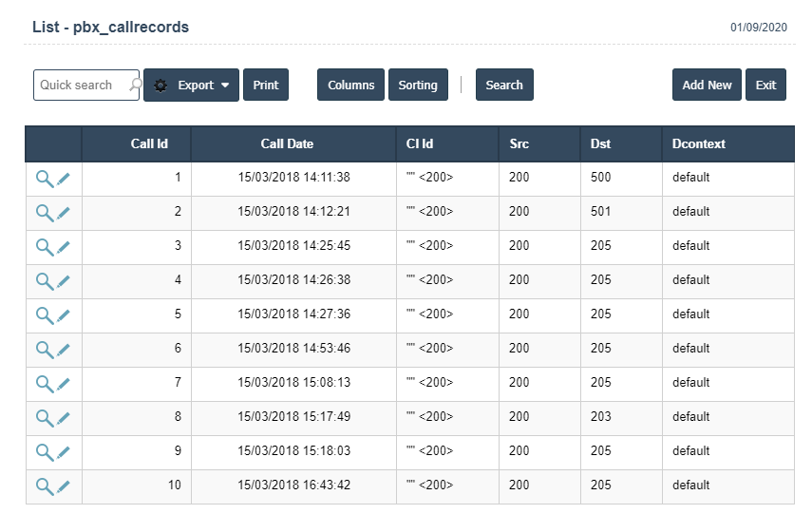Click the pencil edit icon for Call Id 2
Screen dimensions: 812x514
(x=64, y=213)
